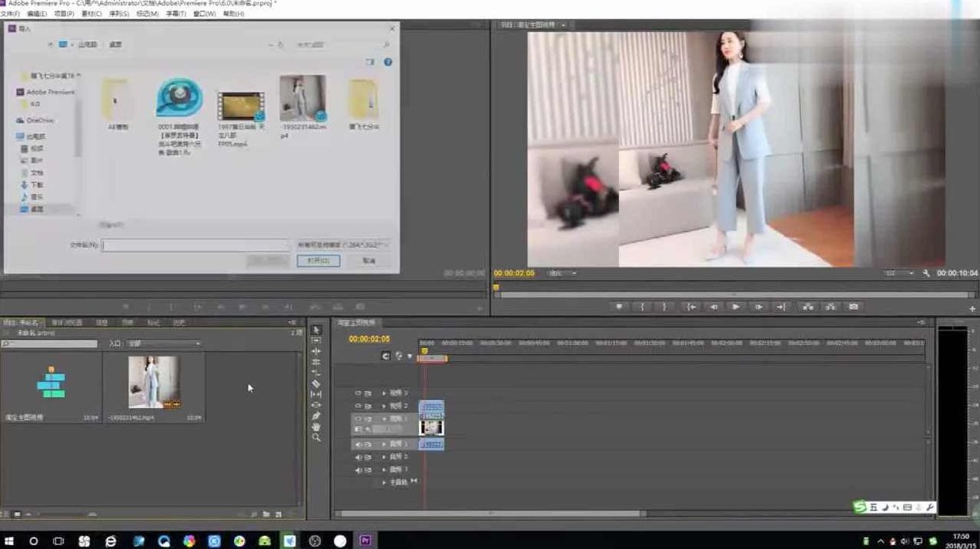The width and height of the screenshot is (980, 549).
Task: Open program monitor settings wrench icon
Action: (x=926, y=273)
